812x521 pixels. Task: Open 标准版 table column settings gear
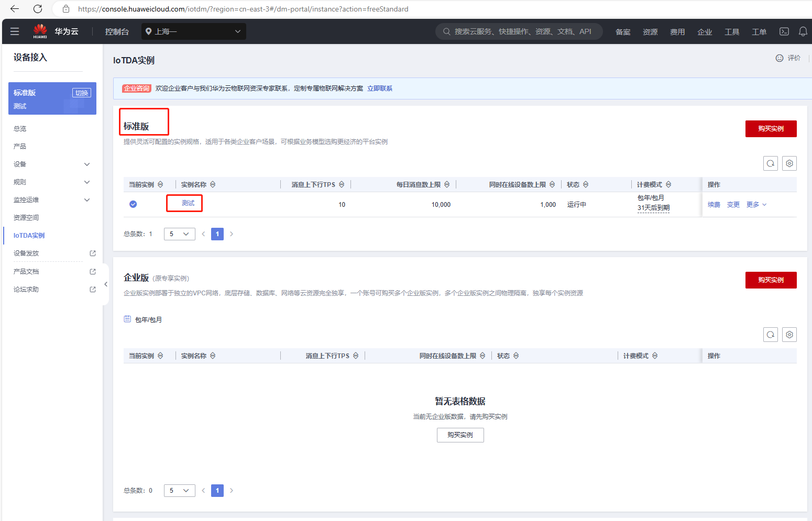click(x=789, y=163)
